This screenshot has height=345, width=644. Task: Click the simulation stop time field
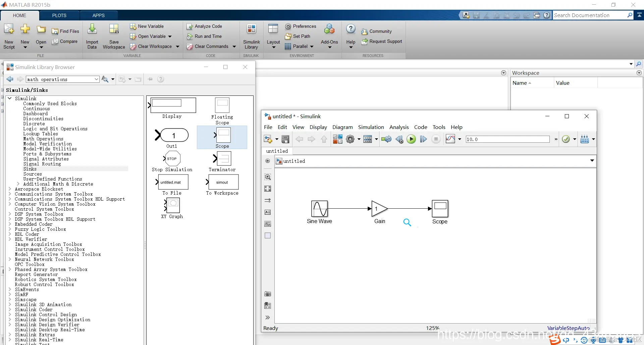[507, 139]
